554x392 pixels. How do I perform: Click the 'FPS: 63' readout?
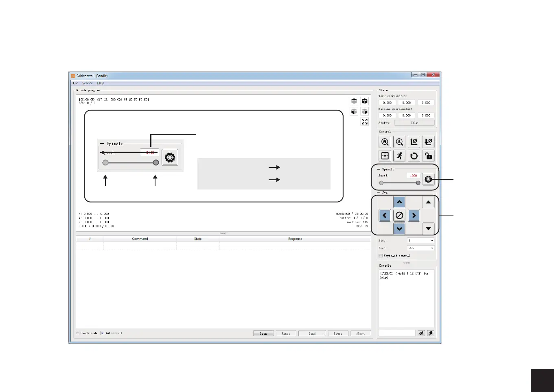click(362, 226)
